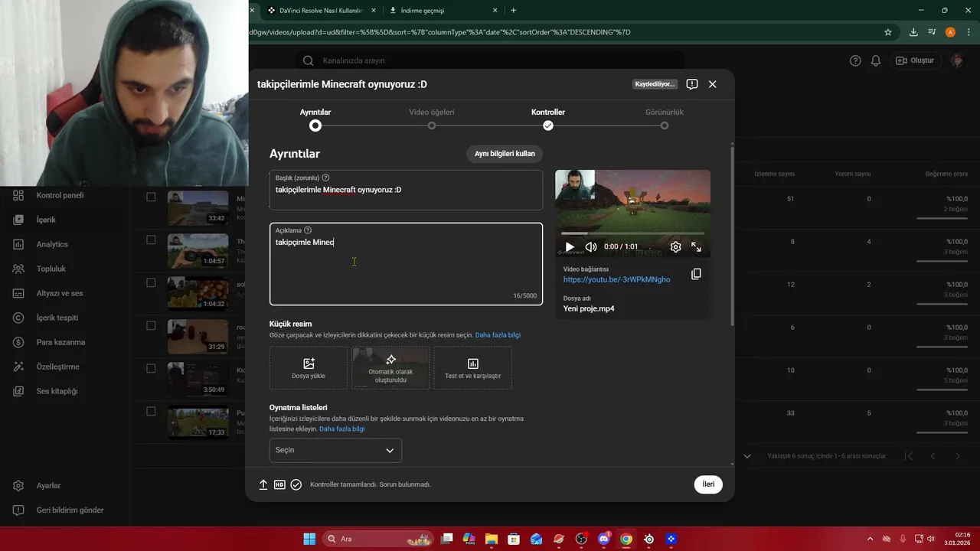This screenshot has width=980, height=551.
Task: Click in the Açıklama description field
Action: coord(406,264)
